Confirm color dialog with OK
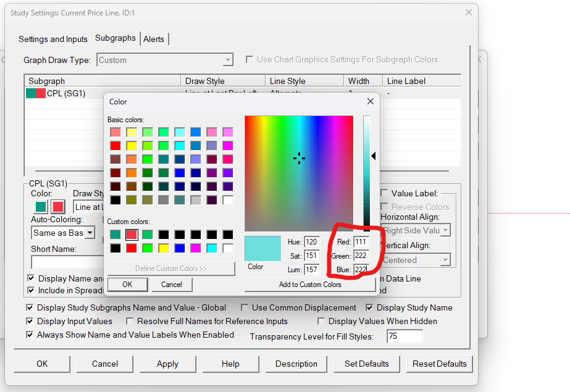The width and height of the screenshot is (570, 392). pyautogui.click(x=128, y=285)
